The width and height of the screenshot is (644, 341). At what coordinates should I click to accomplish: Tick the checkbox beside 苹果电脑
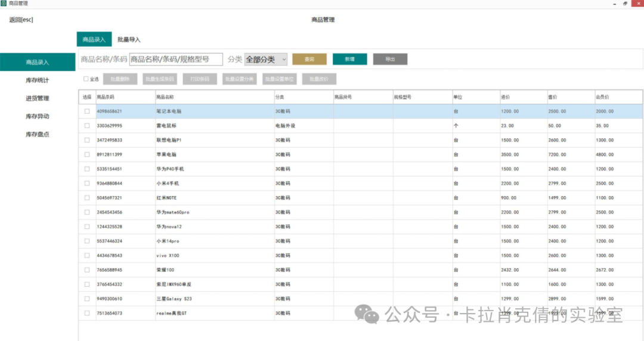click(87, 154)
